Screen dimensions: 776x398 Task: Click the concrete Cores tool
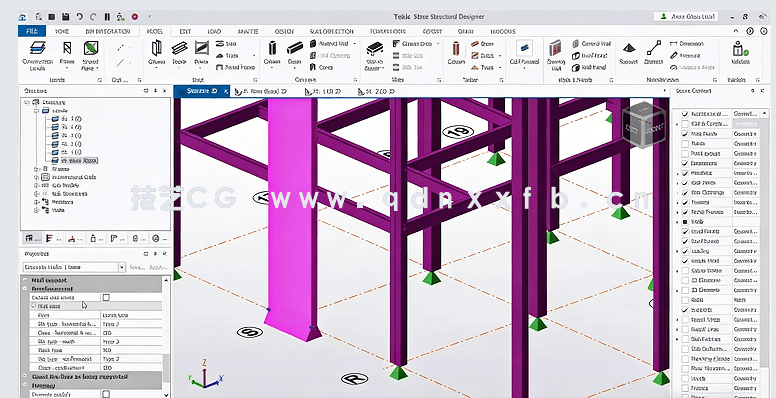[322, 67]
